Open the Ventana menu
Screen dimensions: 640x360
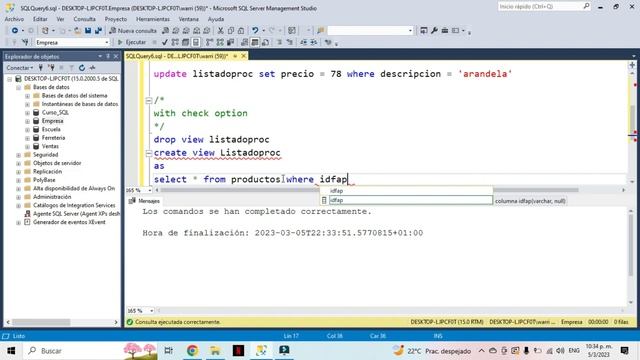click(x=189, y=19)
